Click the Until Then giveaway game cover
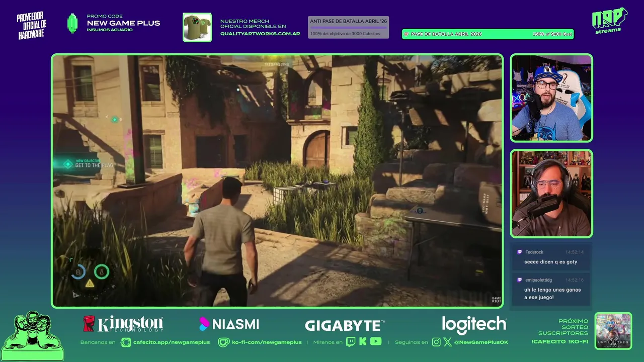 [613, 331]
